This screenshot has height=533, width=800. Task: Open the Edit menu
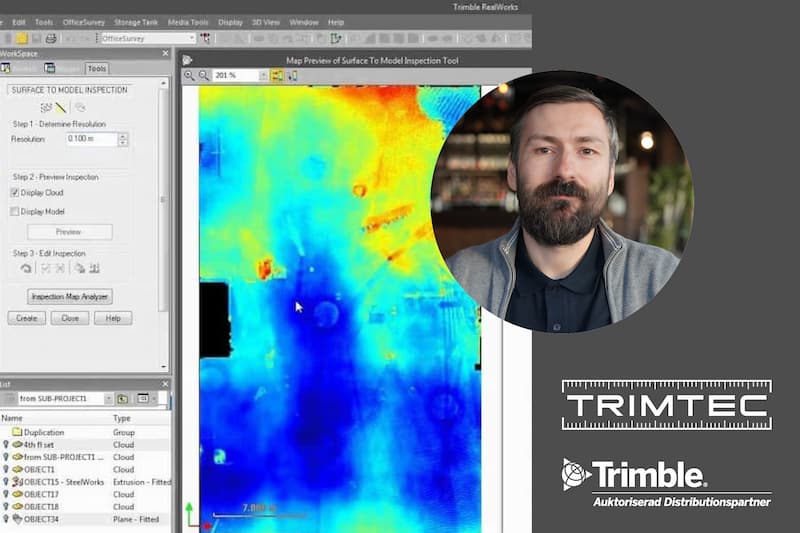click(x=19, y=22)
